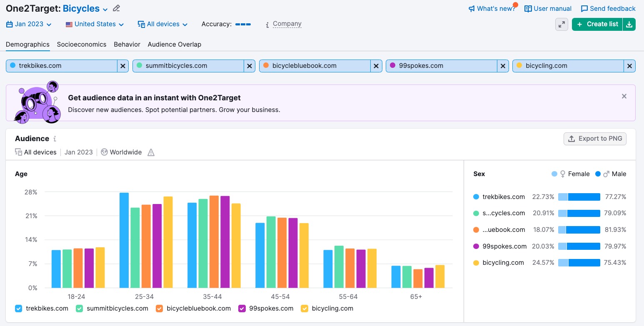Viewport: 644px width, 326px height.
Task: Remove bicyclebluebook.com with its X icon
Action: coord(376,66)
